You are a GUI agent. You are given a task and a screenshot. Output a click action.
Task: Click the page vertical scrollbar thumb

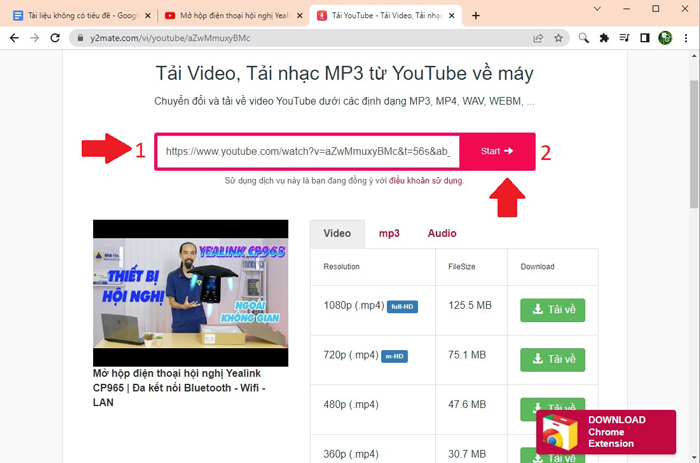click(694, 144)
